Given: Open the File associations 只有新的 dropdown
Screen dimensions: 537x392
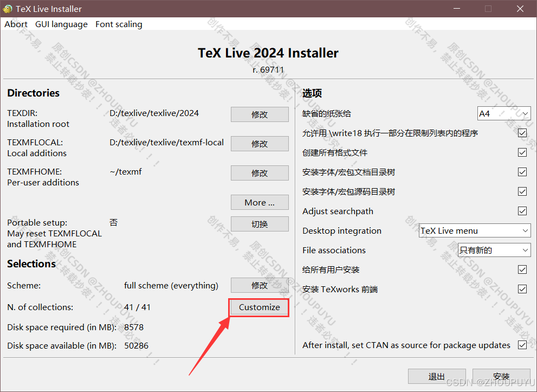Looking at the screenshot, I should pos(494,250).
